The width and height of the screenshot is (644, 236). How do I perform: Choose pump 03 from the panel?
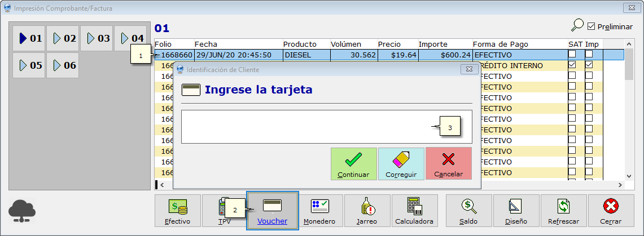(97, 38)
